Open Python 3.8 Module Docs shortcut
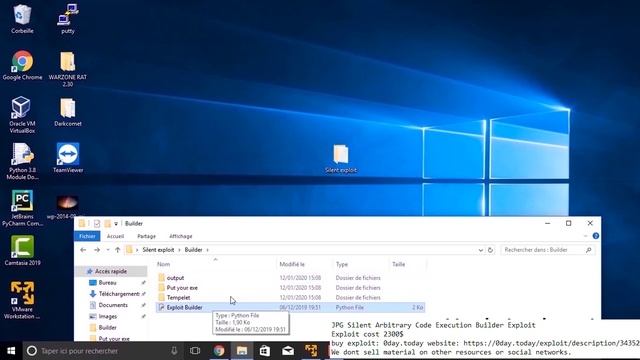640x360 pixels. click(x=22, y=161)
